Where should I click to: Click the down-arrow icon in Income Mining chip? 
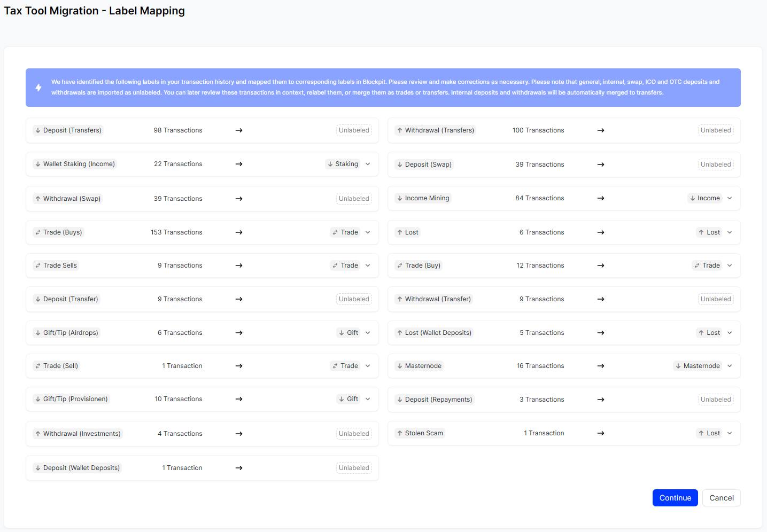coord(399,198)
